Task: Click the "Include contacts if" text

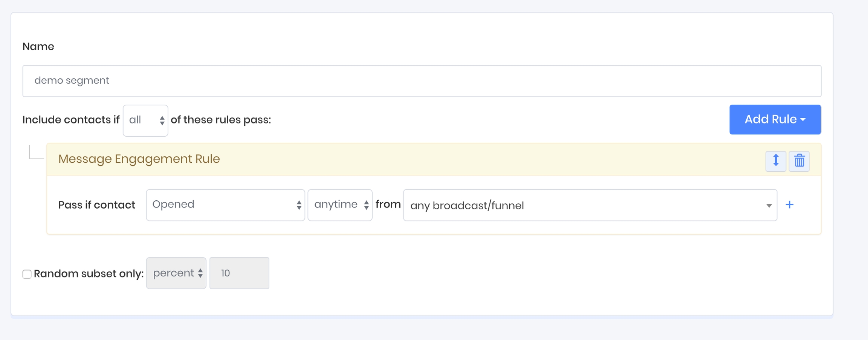Action: tap(71, 120)
